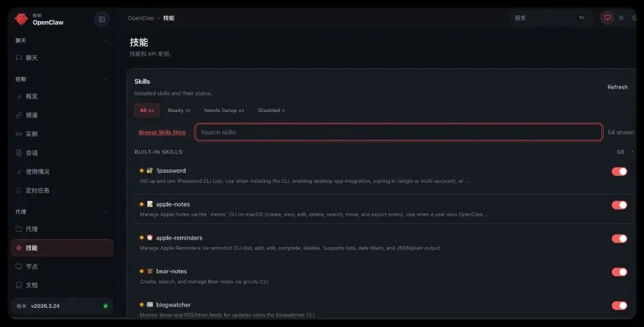Switch to light theme sun icon

[x=621, y=18]
